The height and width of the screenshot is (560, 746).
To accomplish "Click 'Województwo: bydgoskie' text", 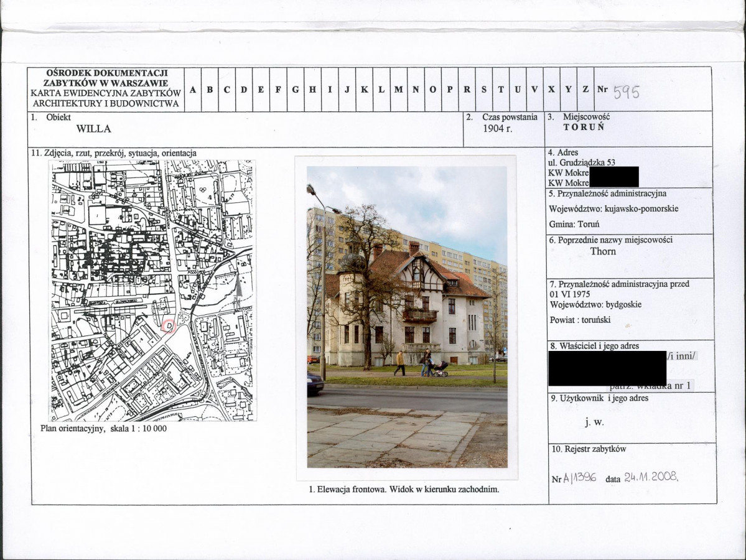I will click(x=595, y=304).
